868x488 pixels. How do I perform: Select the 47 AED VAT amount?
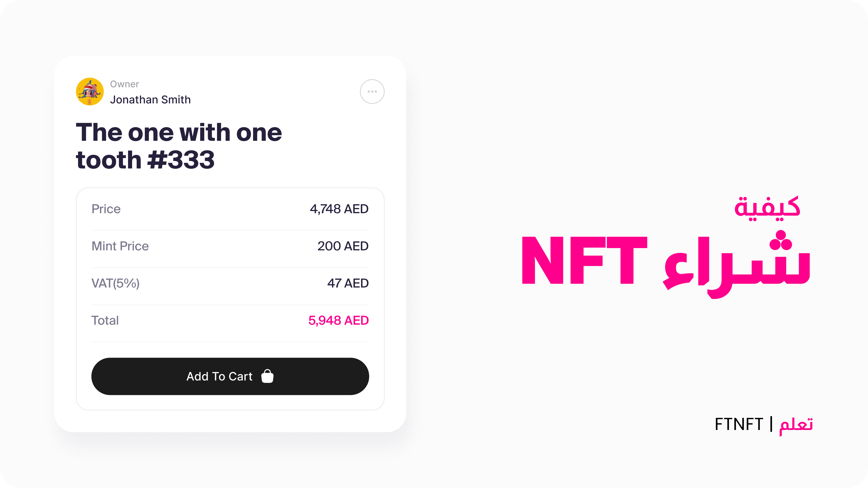348,283
